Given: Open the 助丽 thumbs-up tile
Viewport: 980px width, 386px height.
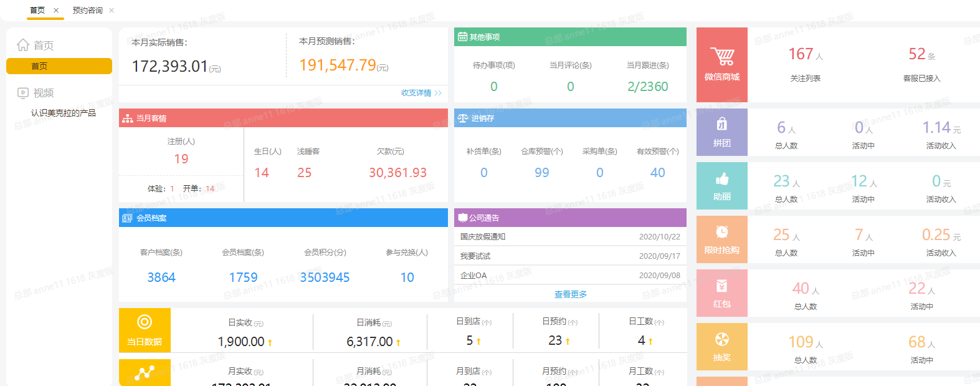Looking at the screenshot, I should (x=721, y=186).
